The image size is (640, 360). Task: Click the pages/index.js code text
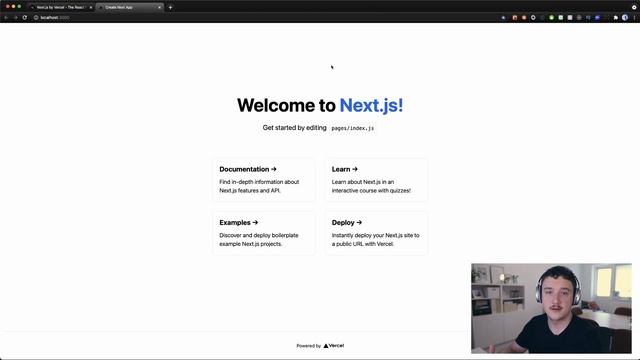pos(353,128)
